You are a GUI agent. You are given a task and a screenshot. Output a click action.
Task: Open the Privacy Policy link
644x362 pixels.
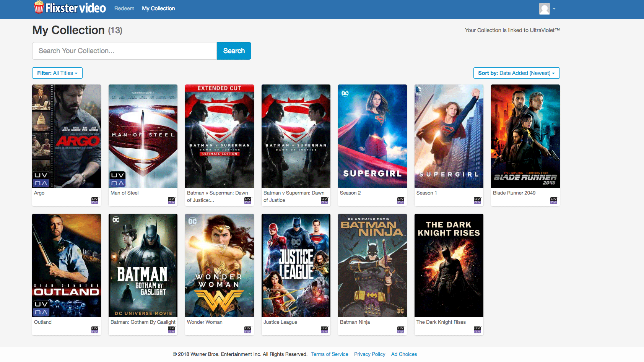[x=369, y=354]
